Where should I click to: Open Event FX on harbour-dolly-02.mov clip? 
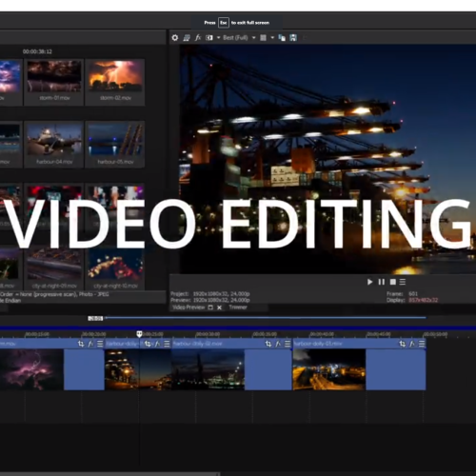pos(278,344)
